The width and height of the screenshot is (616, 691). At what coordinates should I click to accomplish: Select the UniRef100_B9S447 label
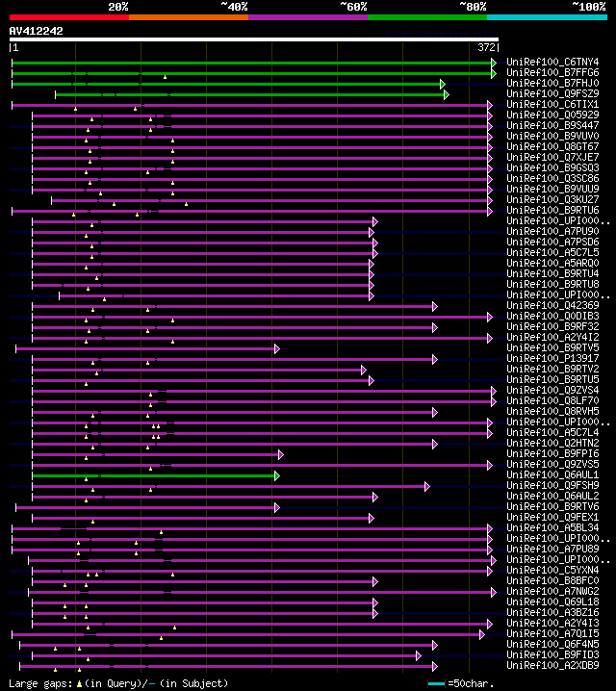(552, 125)
